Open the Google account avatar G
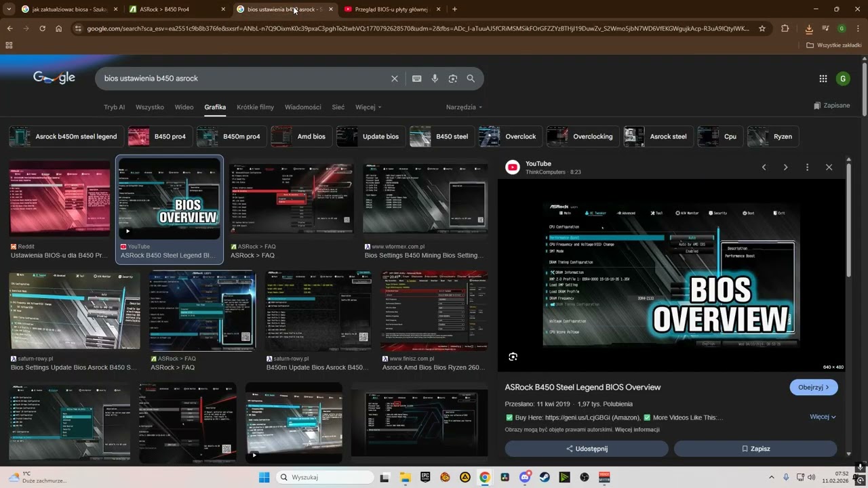Screen dimensions: 868x488 843,79
